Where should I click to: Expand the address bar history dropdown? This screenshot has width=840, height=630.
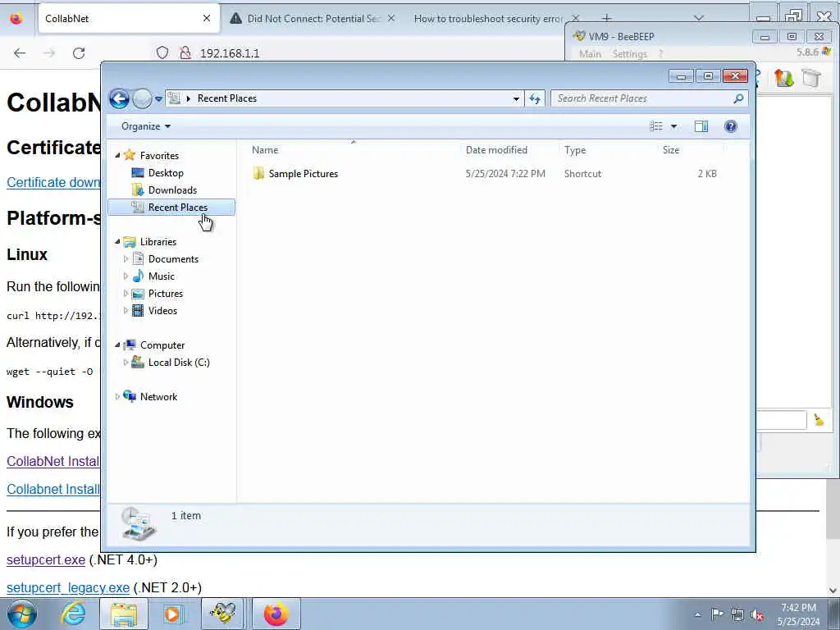(x=516, y=98)
